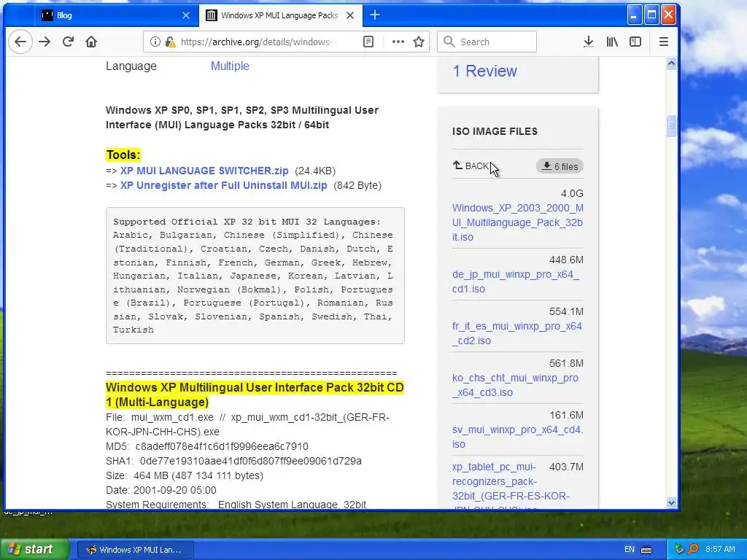
Task: Download XP MUI LANGUAGE SWITCHER.zip
Action: click(204, 171)
